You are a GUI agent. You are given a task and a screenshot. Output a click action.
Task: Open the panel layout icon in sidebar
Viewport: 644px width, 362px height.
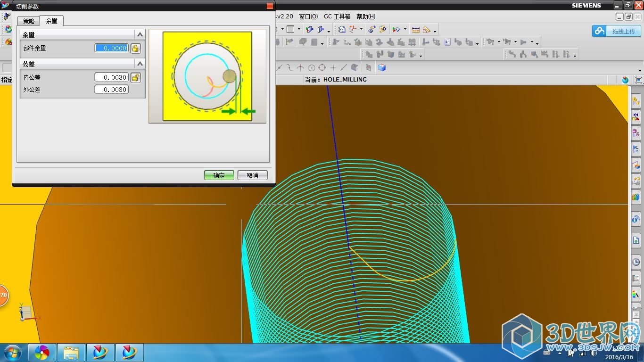tap(636, 279)
